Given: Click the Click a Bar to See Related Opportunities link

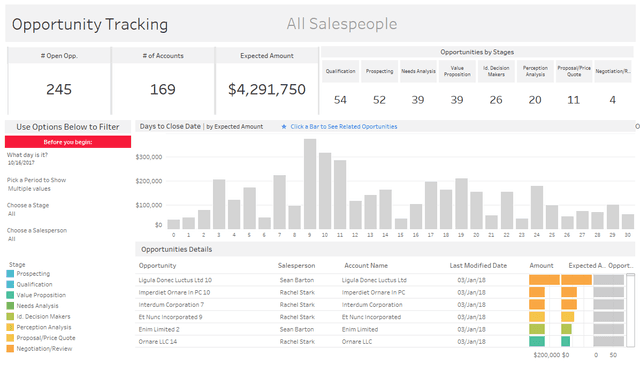Looking at the screenshot, I should click(x=344, y=127).
